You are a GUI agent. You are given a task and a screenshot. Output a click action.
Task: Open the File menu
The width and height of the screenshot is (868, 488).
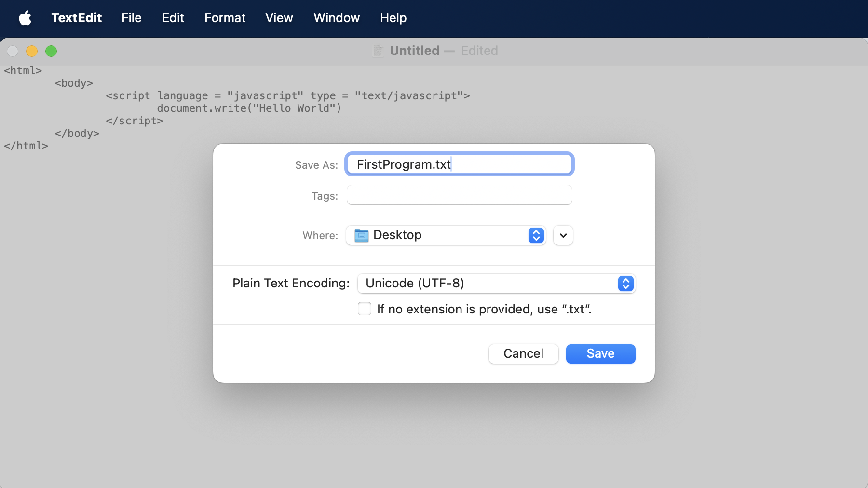click(x=131, y=18)
